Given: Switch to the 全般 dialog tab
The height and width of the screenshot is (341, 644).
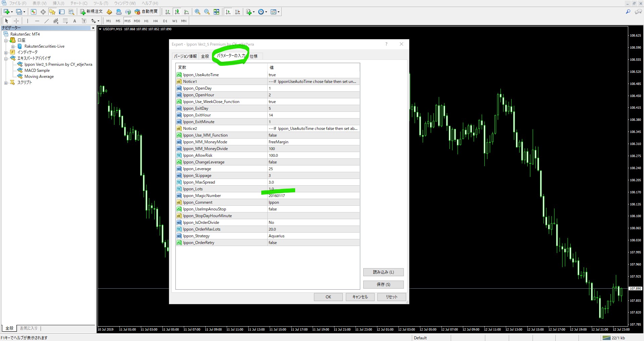Looking at the screenshot, I should pos(205,56).
